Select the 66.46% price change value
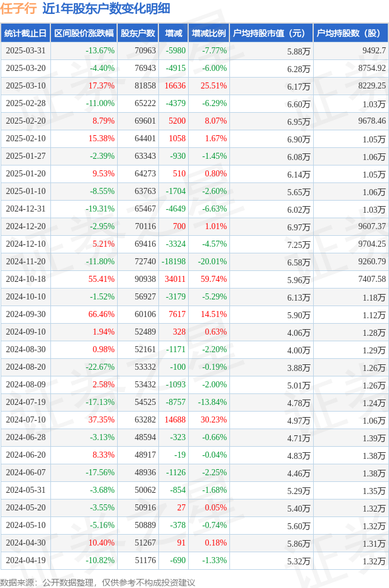Viewport: 389px width, 588px height. 101,314
